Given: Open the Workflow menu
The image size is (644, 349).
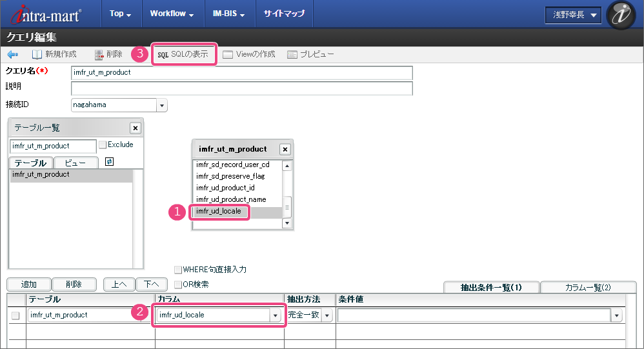Looking at the screenshot, I should coord(172,14).
